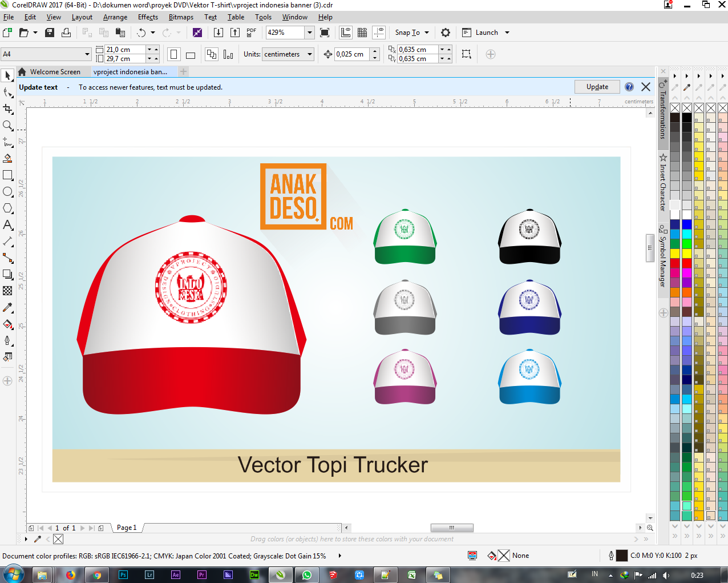Open the Bitmaps menu
728x583 pixels.
[x=181, y=17]
